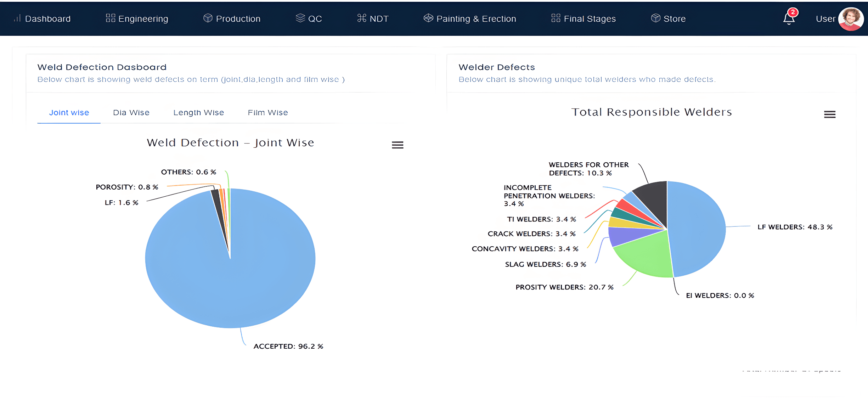This screenshot has height=399, width=868.
Task: Click the NDT command icon
Action: coord(362,18)
